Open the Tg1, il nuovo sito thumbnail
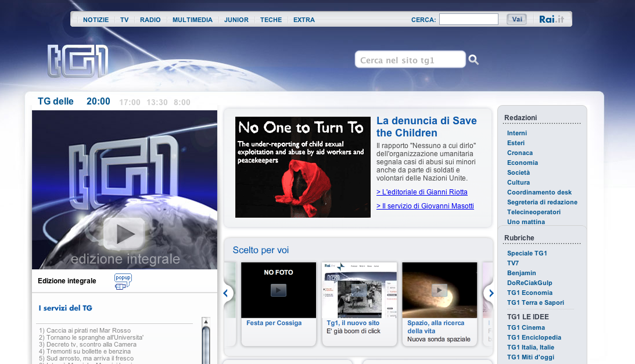Screen dimensions: 635x364 coord(359,290)
